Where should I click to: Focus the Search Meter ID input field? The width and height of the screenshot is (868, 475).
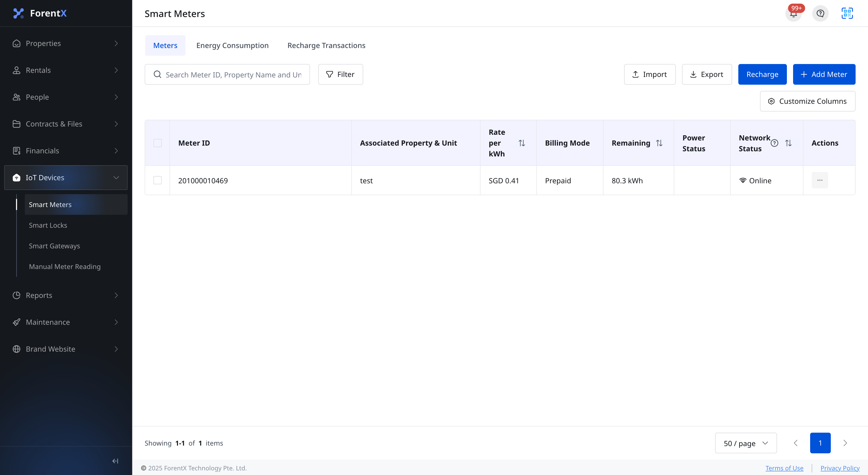227,74
